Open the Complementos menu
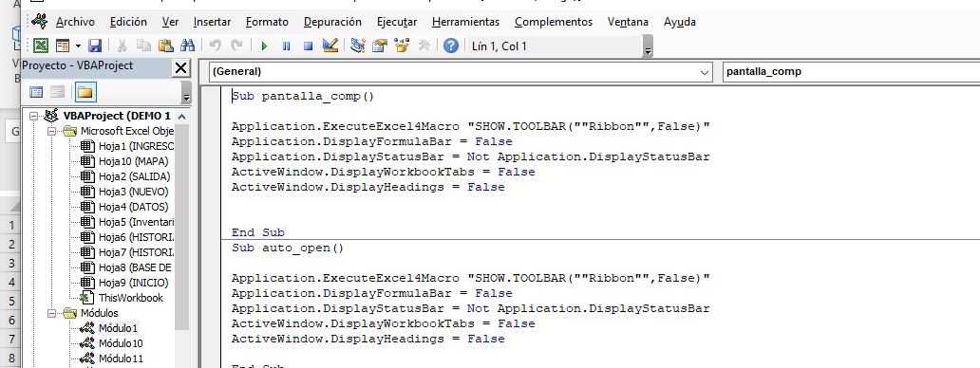This screenshot has height=368, width=980. click(554, 22)
